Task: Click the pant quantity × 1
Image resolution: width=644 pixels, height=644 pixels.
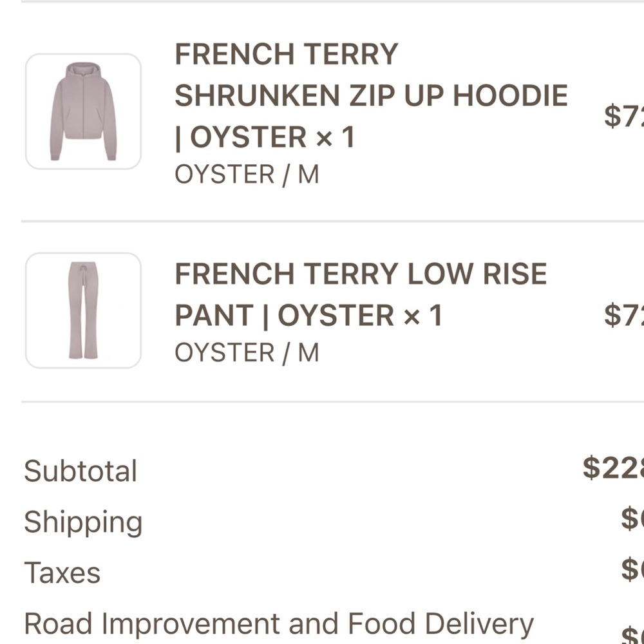Action: point(423,316)
